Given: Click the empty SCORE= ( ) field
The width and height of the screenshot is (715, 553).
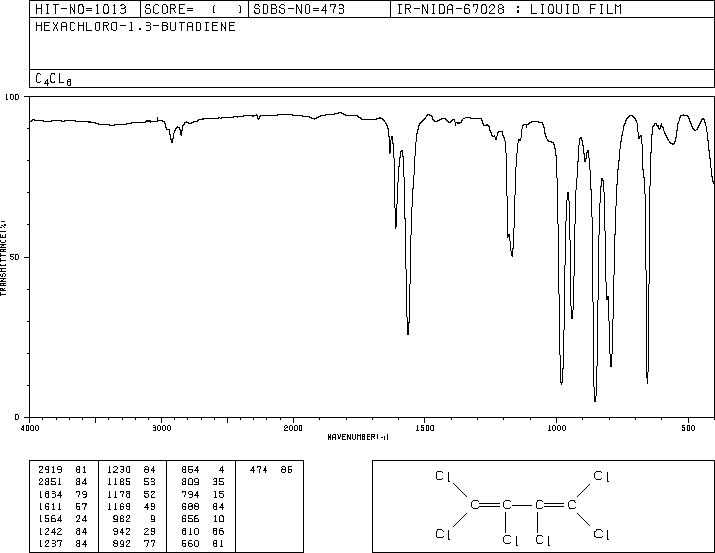Looking at the screenshot, I should point(193,9).
